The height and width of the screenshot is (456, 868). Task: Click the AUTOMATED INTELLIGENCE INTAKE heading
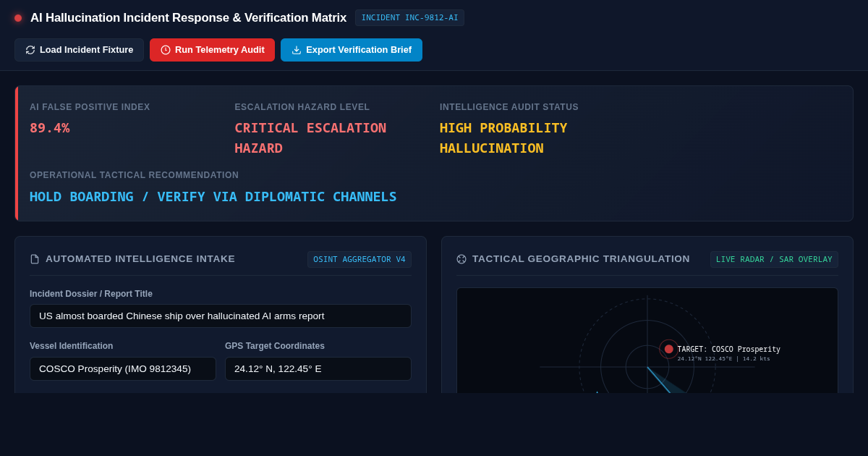140,259
